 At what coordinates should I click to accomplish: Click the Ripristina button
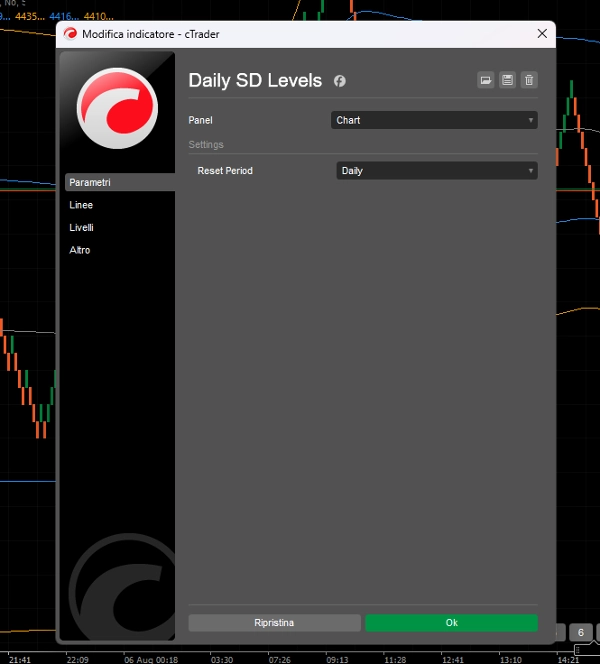(x=274, y=623)
